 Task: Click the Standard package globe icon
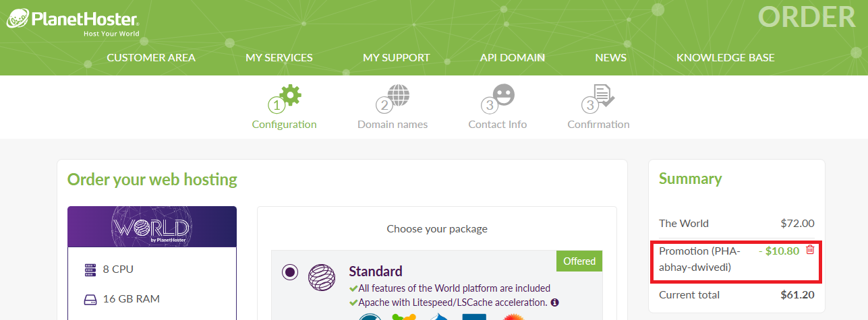tap(322, 276)
